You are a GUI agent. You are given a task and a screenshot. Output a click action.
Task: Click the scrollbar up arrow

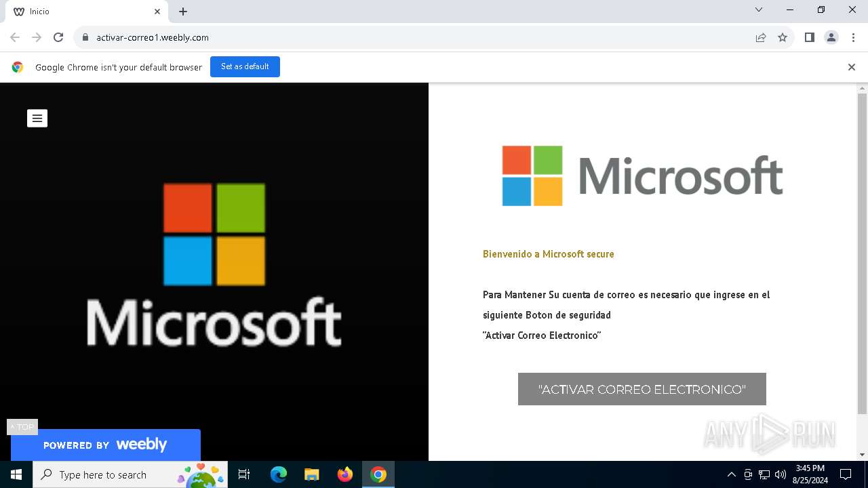[x=863, y=88]
